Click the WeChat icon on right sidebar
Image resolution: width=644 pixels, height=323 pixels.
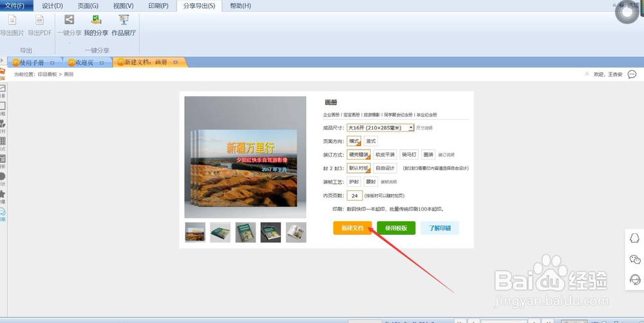pyautogui.click(x=635, y=259)
